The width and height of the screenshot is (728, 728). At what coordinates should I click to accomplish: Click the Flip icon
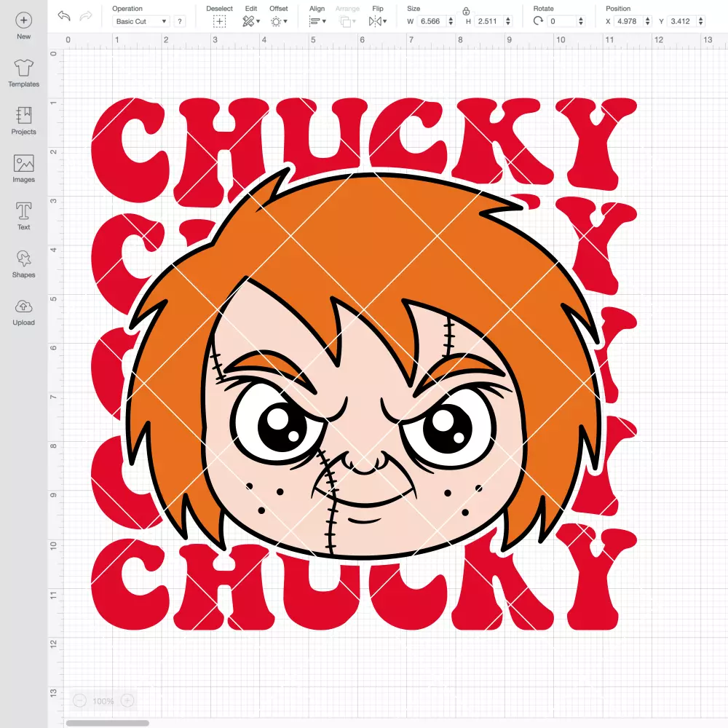click(375, 21)
